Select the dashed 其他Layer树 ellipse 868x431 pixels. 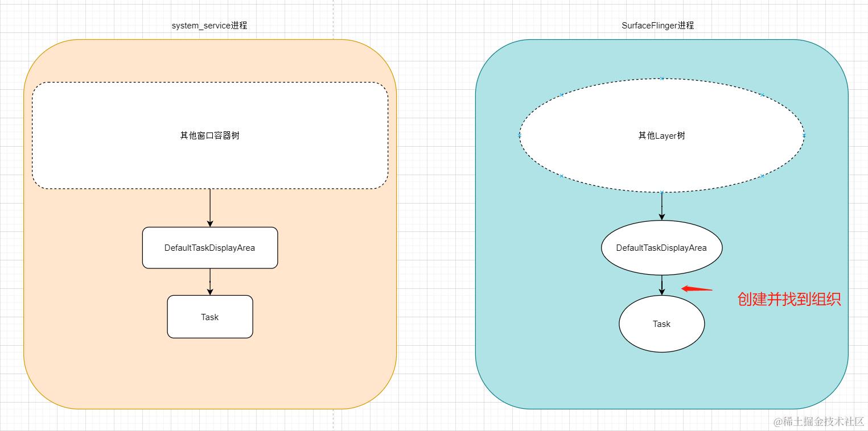click(x=661, y=135)
